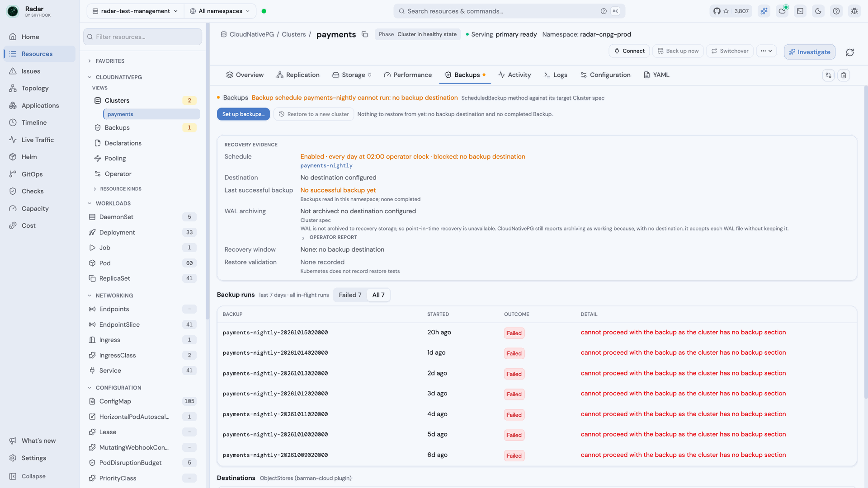Open GitHub stars link in top bar

(731, 11)
